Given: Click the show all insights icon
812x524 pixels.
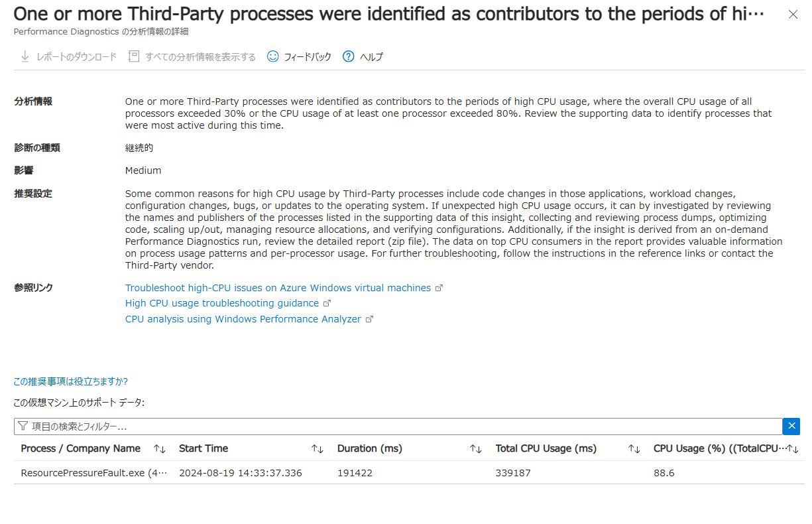Looking at the screenshot, I should 134,57.
